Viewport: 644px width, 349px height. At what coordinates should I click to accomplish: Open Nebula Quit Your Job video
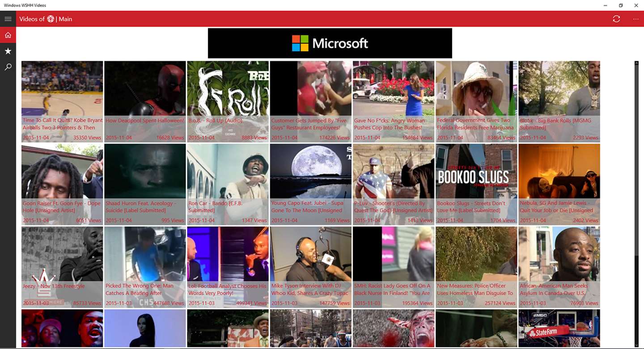559,184
